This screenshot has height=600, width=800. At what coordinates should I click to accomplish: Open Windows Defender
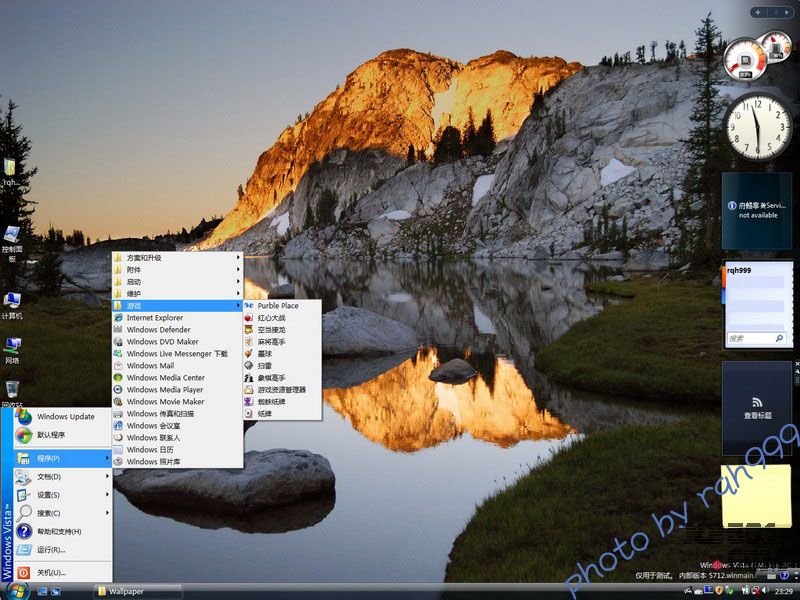point(158,330)
